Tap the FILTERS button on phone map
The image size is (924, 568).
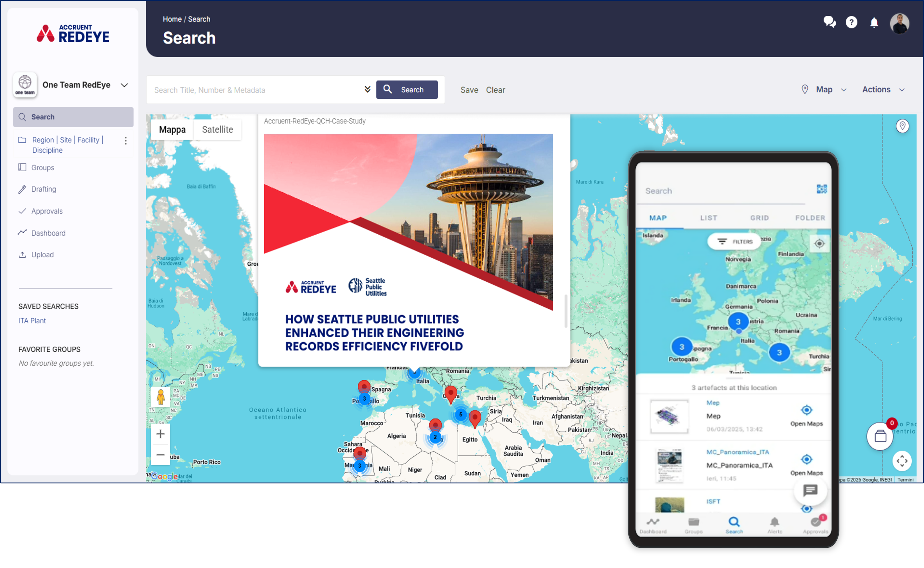click(734, 241)
